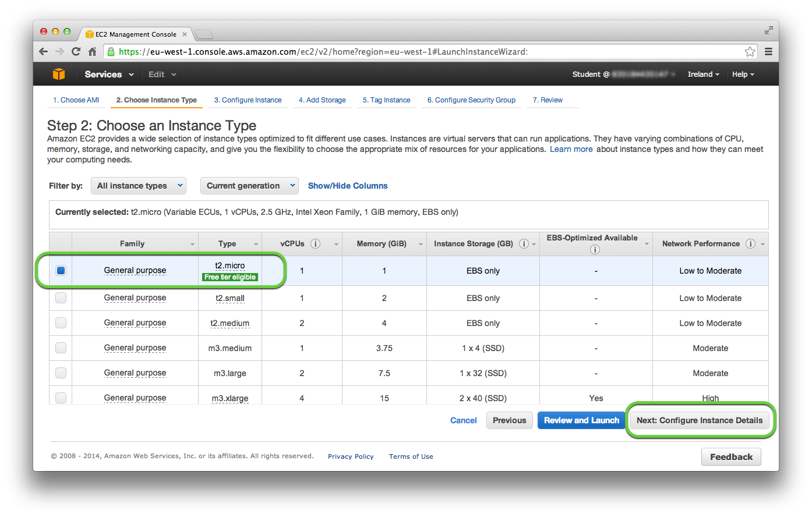Open the All instance types filter

pyautogui.click(x=139, y=186)
